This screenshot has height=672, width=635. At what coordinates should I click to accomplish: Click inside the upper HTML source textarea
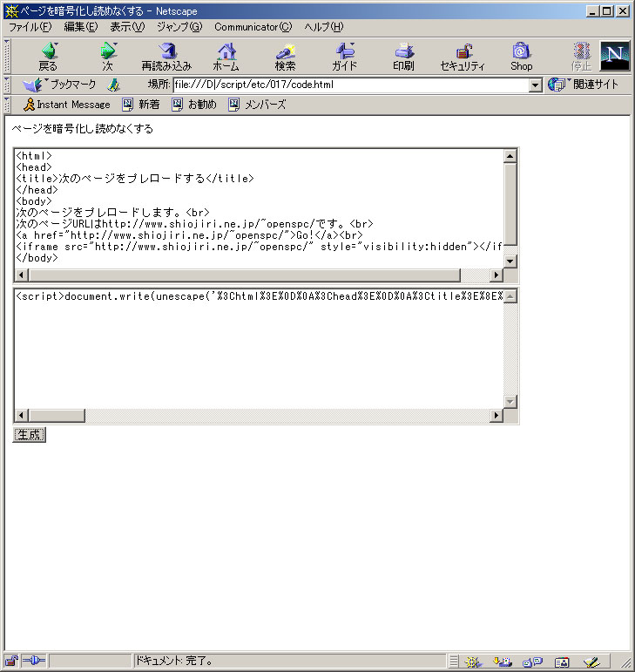tap(259, 208)
